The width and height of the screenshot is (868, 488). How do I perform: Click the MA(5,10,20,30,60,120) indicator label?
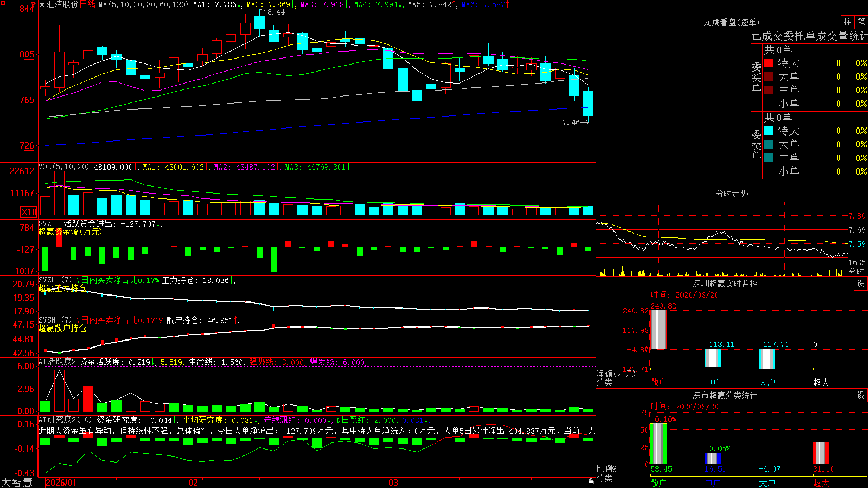point(143,4)
